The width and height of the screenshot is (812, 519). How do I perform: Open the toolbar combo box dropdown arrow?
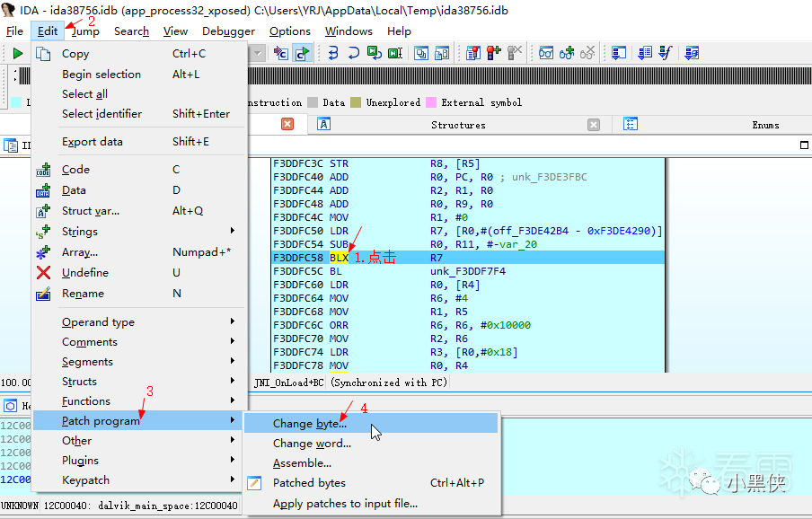[x=258, y=53]
